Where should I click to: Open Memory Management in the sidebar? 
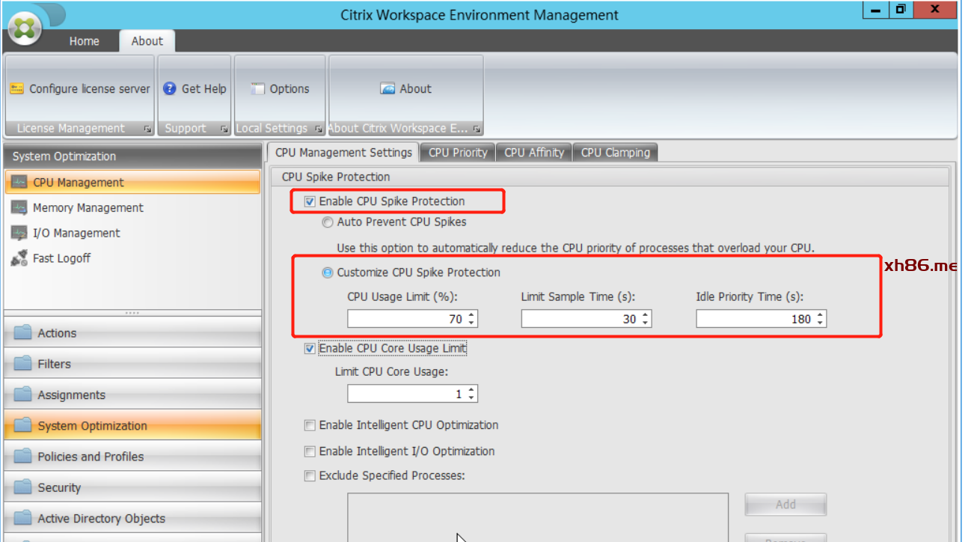[x=88, y=208]
